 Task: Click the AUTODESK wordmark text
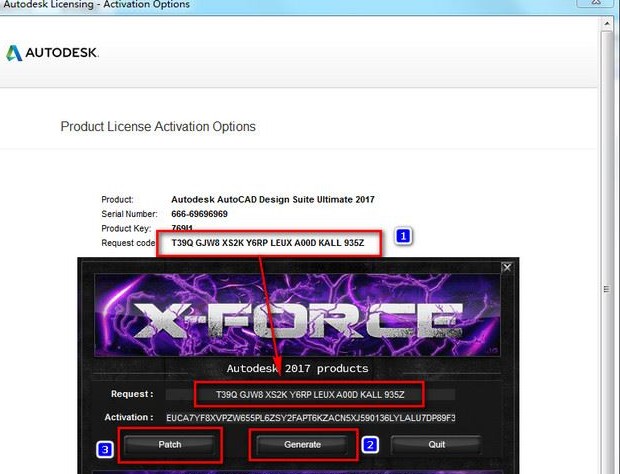62,53
